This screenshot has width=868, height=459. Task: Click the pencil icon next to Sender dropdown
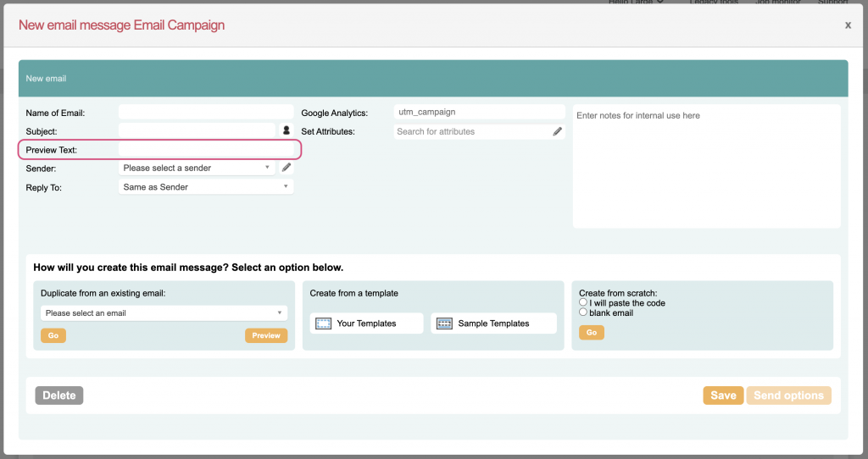(x=287, y=168)
